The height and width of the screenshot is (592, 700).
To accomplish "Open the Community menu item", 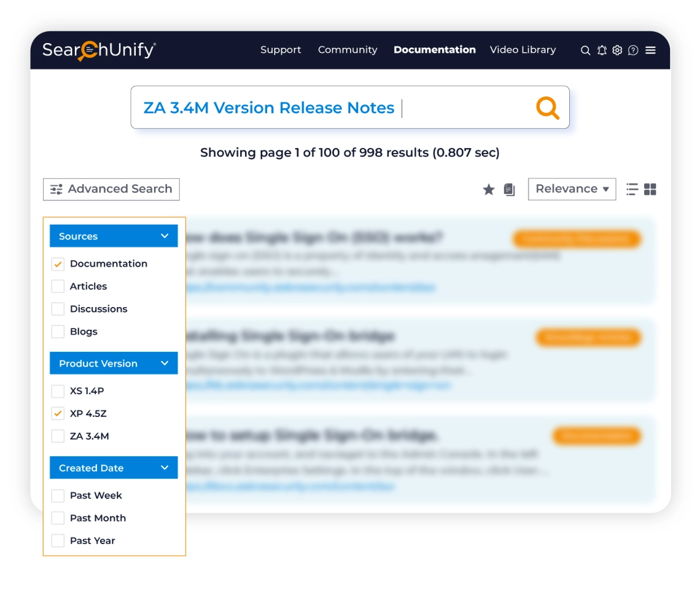I will pos(348,50).
